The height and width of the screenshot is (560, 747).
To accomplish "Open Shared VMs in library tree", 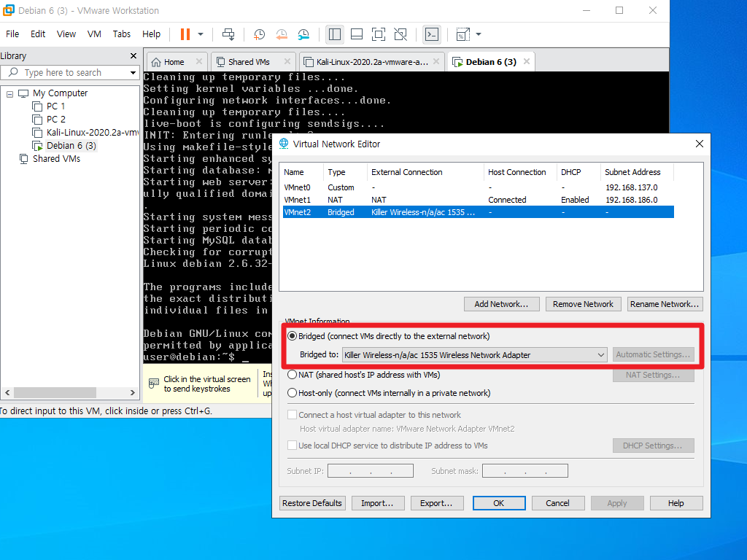I will (56, 158).
